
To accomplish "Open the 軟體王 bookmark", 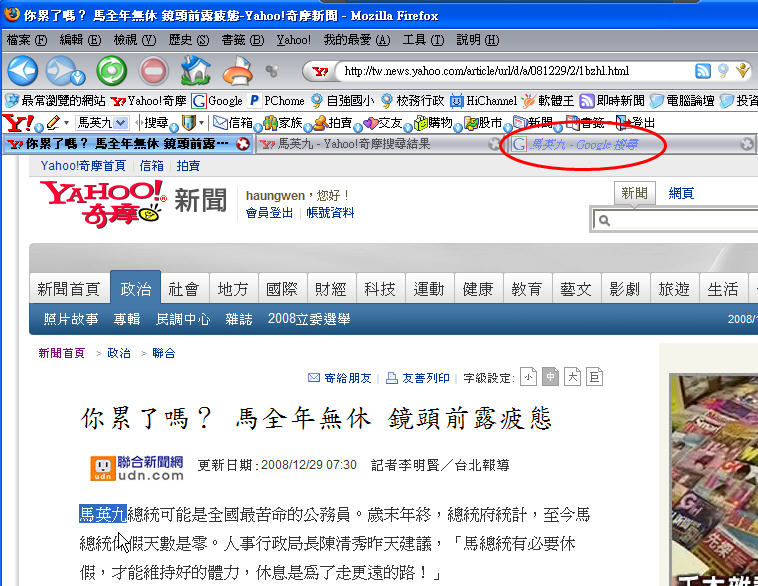I will point(548,101).
